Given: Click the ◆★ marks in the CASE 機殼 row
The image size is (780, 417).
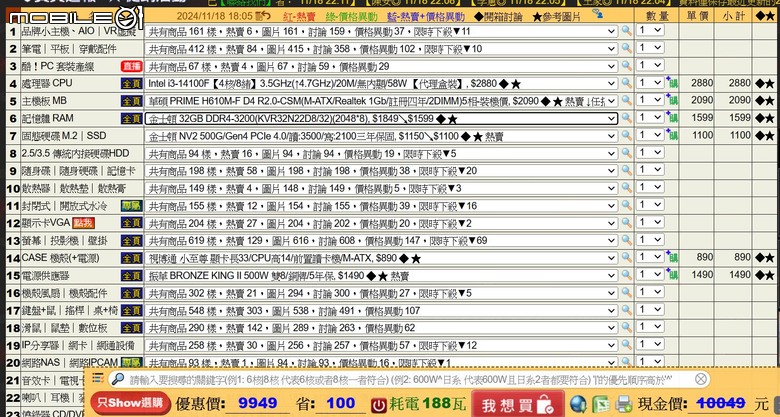Looking at the screenshot, I should 765,257.
